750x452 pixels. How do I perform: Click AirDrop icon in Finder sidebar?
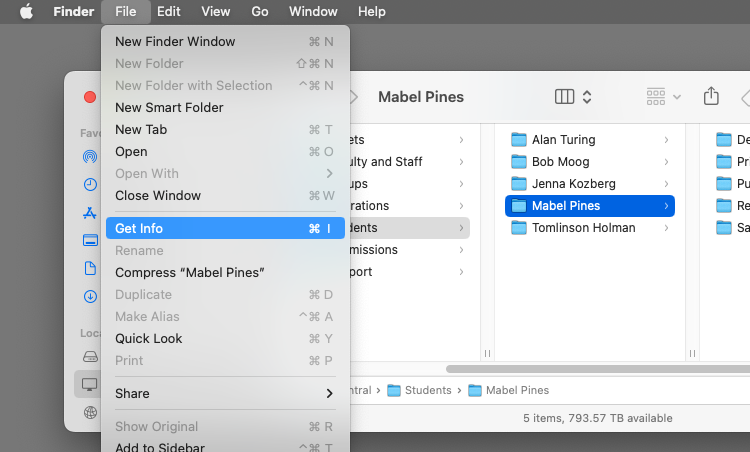tap(90, 156)
